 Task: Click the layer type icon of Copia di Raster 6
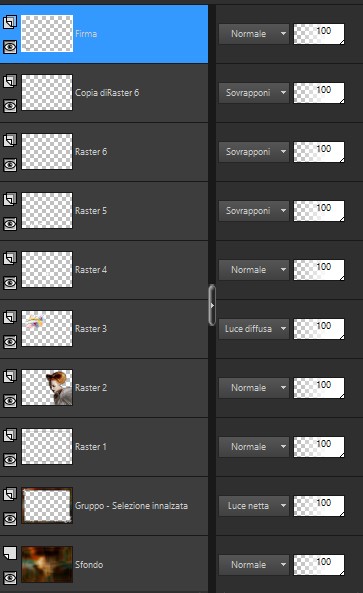(10, 81)
